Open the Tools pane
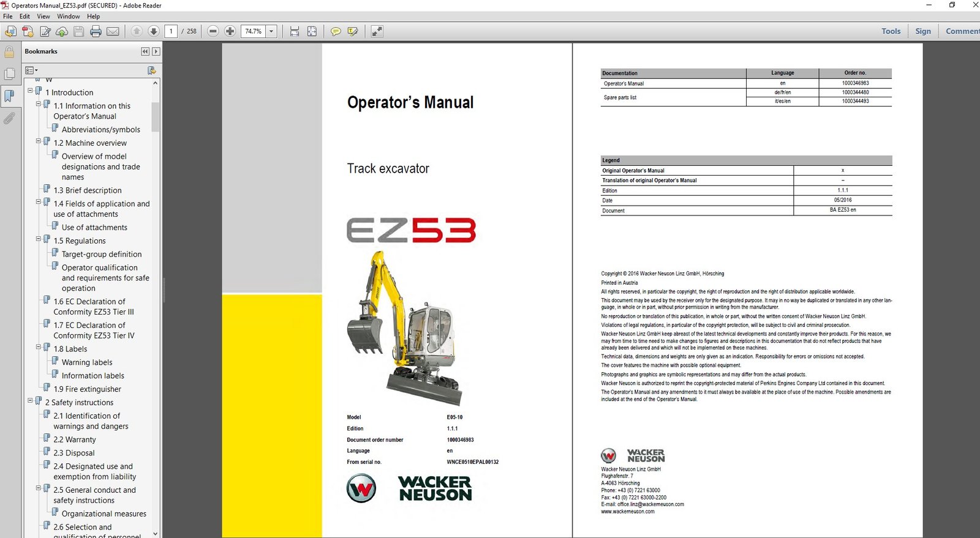 tap(891, 31)
